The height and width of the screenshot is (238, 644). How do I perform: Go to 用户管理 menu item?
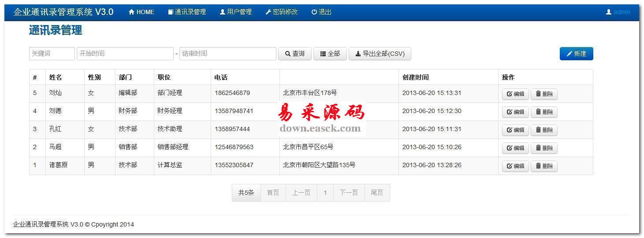(x=236, y=12)
